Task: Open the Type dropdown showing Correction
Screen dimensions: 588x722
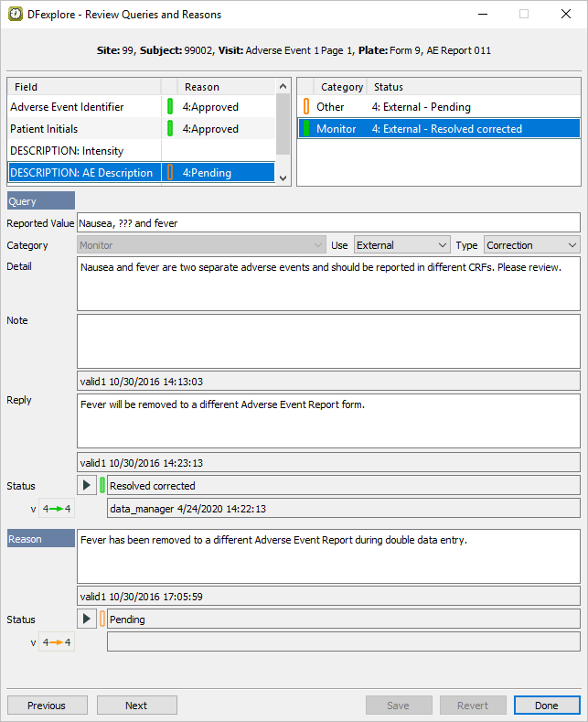Action: (531, 245)
